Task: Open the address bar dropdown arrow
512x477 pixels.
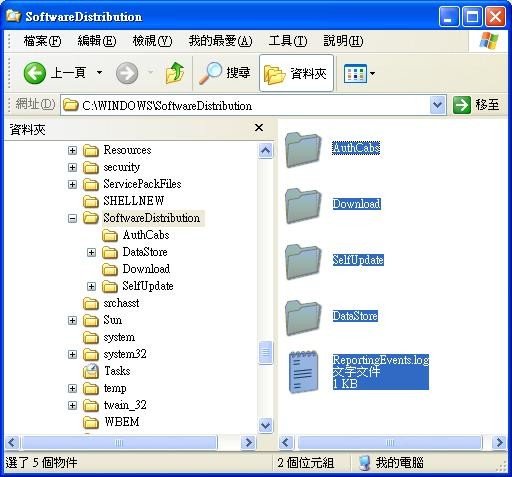Action: [x=437, y=105]
